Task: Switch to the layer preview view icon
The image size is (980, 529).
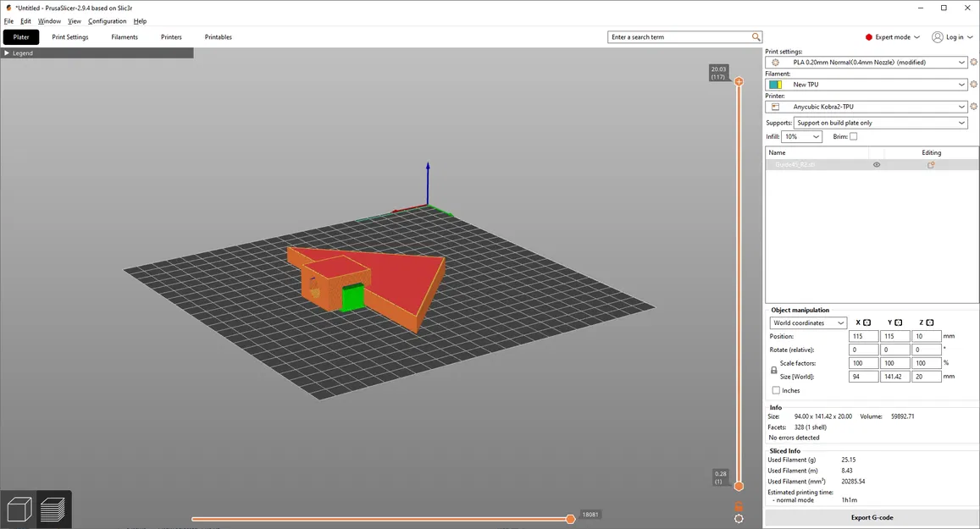Action: [x=53, y=509]
